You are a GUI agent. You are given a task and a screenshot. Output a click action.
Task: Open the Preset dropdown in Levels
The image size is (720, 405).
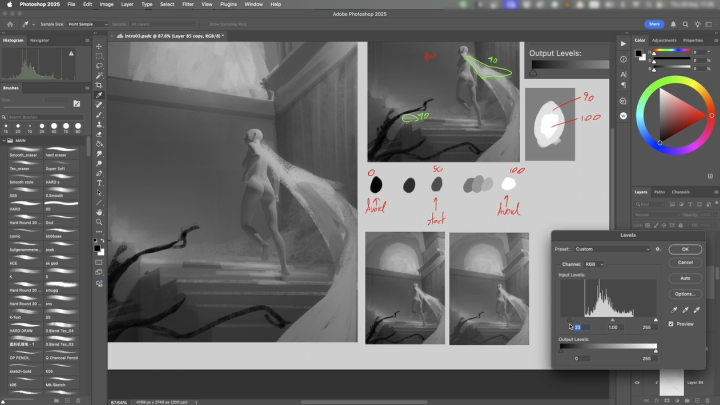coord(613,249)
